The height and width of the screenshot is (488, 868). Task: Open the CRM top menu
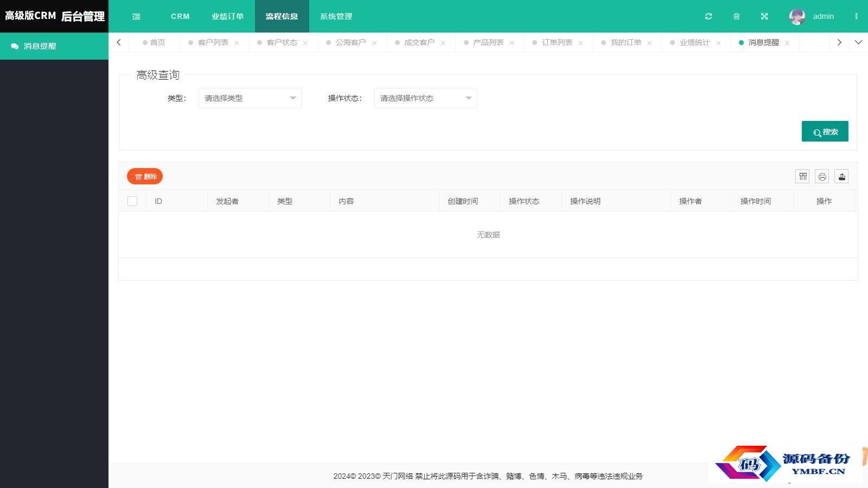pos(180,16)
